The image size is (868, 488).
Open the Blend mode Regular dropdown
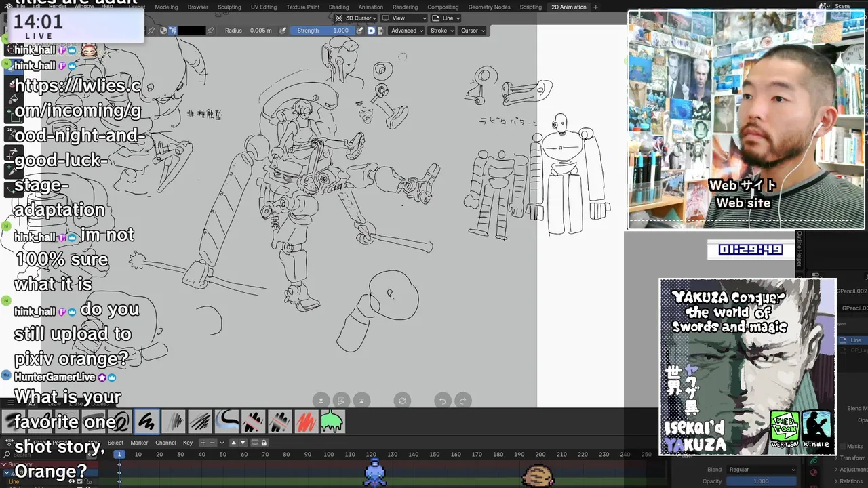coord(762,469)
